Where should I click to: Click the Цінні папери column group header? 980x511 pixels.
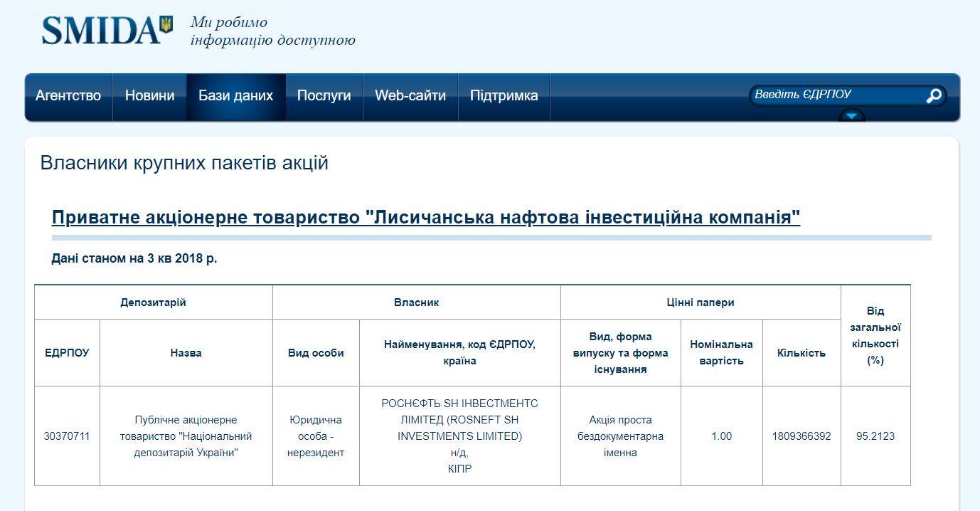pyautogui.click(x=701, y=302)
